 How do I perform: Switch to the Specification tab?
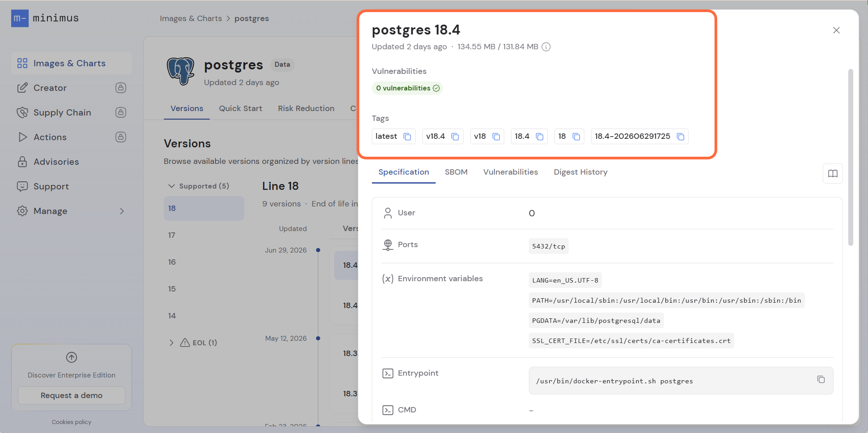point(404,172)
